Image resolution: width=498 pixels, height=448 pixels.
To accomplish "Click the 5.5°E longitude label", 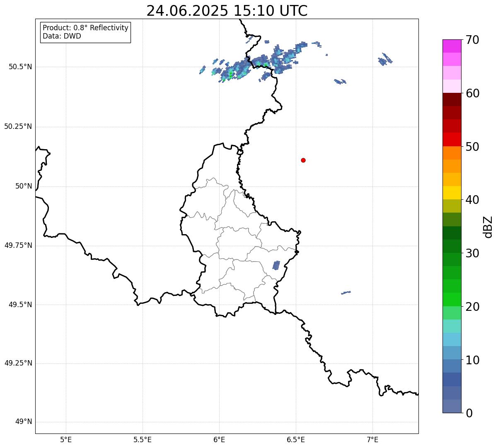I will point(143,439).
